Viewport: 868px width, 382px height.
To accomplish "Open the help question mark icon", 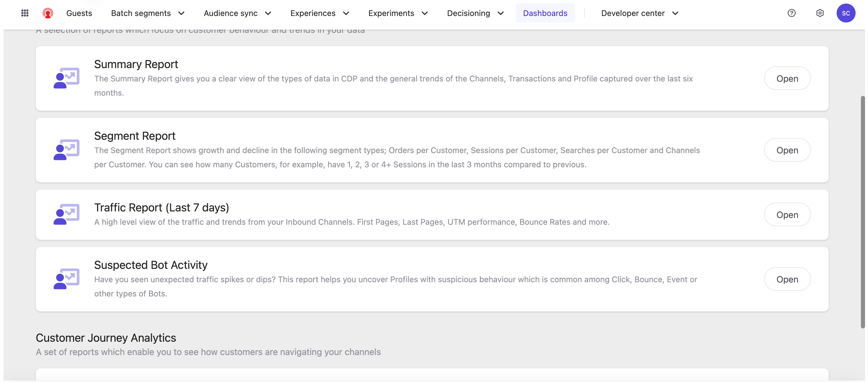I will [791, 13].
